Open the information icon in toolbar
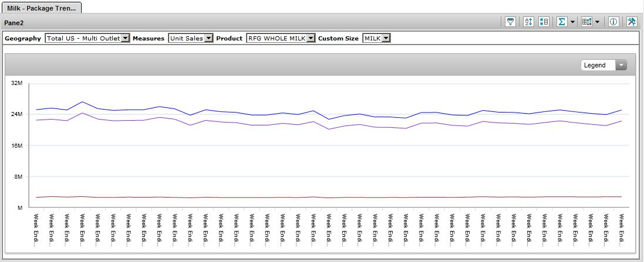The image size is (644, 262). coord(613,22)
